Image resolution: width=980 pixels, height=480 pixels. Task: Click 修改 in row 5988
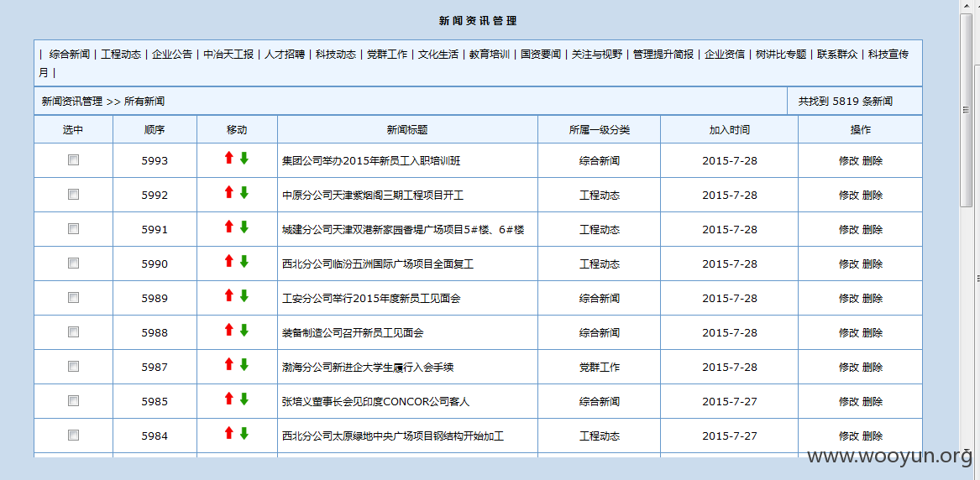pos(849,332)
